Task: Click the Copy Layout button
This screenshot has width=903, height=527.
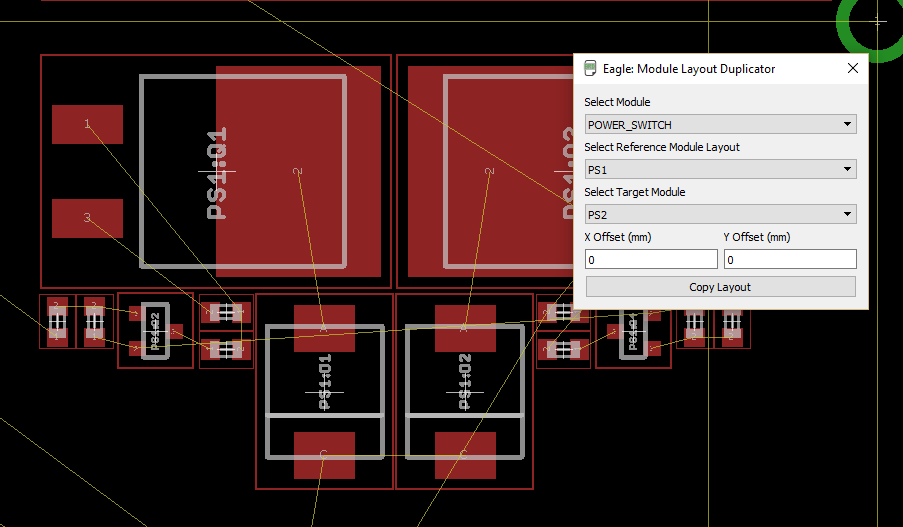Action: click(x=720, y=287)
